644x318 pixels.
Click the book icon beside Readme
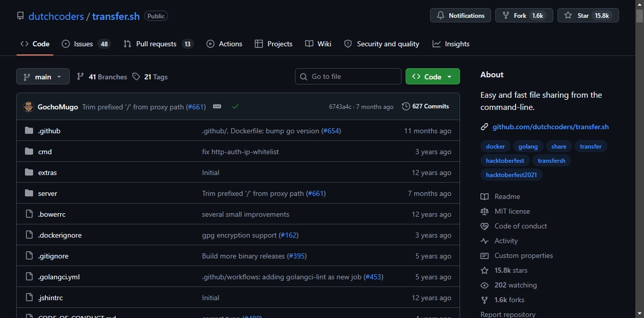485,196
